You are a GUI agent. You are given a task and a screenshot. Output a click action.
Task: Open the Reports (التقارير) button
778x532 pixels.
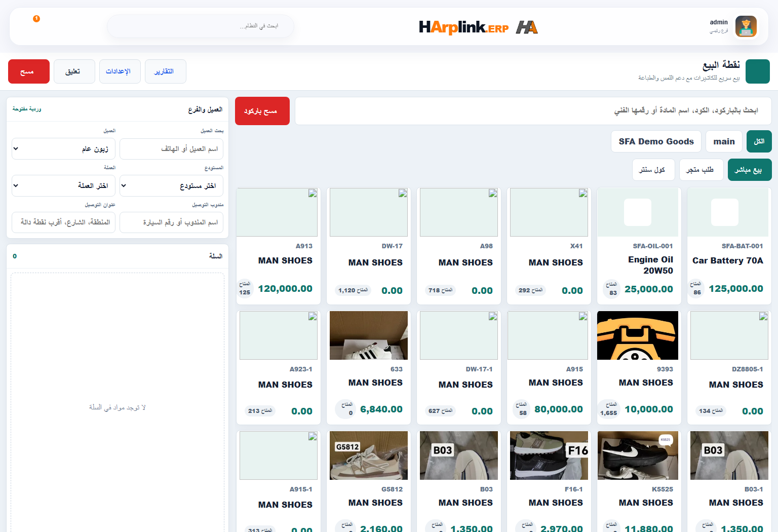[166, 71]
